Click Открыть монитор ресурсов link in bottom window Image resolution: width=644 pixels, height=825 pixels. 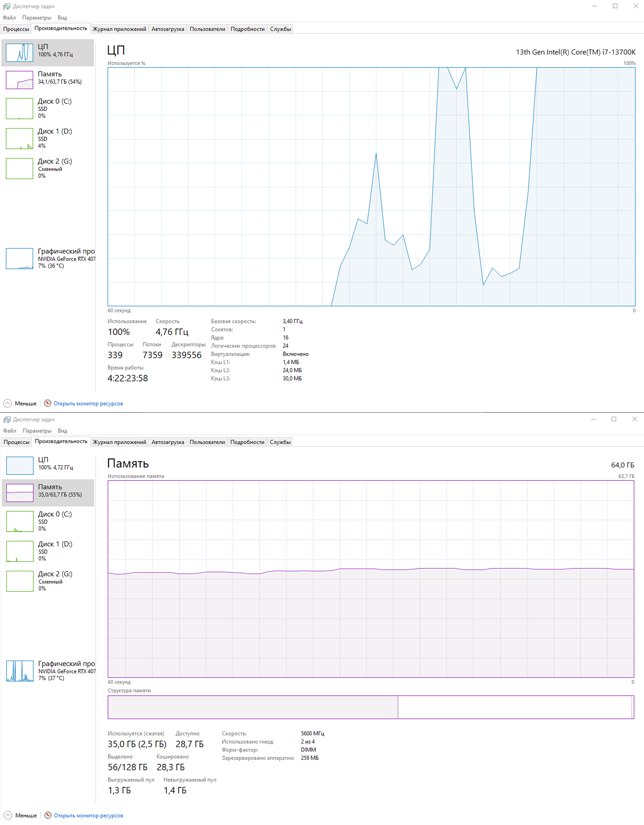pos(88,816)
